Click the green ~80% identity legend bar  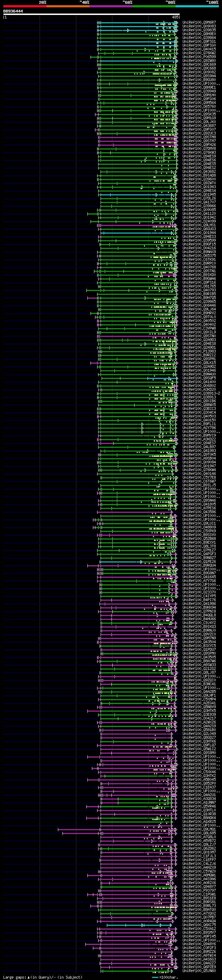pos(154,6)
